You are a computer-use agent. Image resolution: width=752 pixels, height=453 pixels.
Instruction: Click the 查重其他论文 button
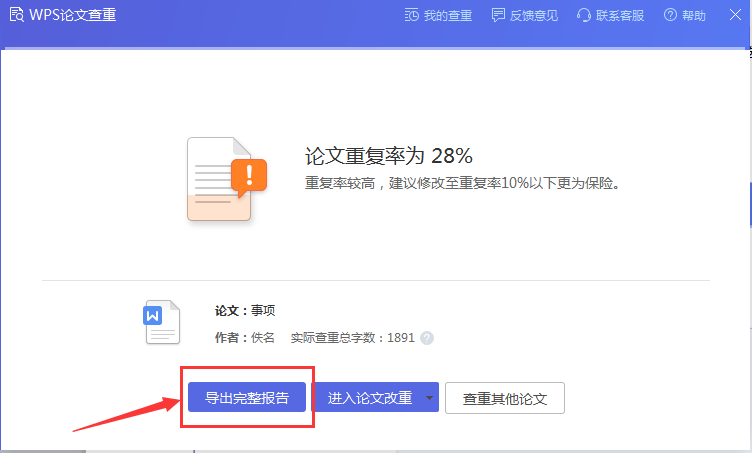[505, 398]
